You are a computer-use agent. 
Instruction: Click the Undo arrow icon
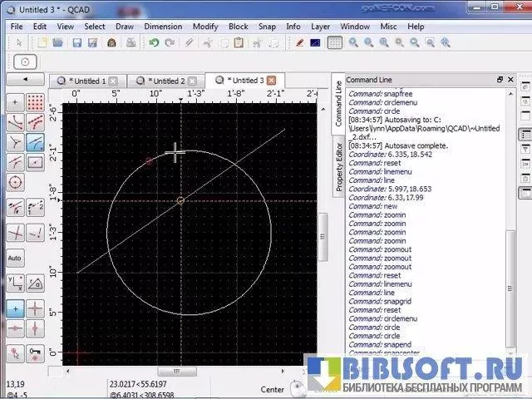tap(154, 42)
